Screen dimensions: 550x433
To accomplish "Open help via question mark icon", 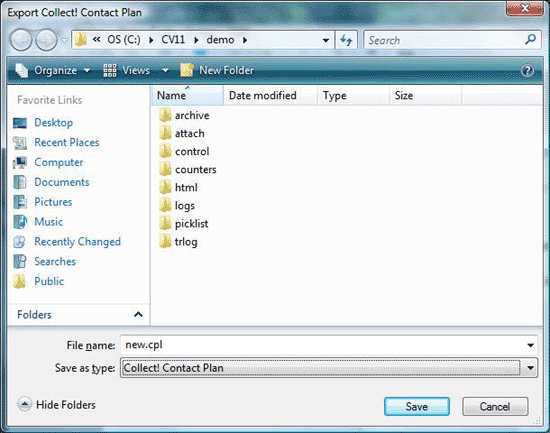I will coord(527,71).
